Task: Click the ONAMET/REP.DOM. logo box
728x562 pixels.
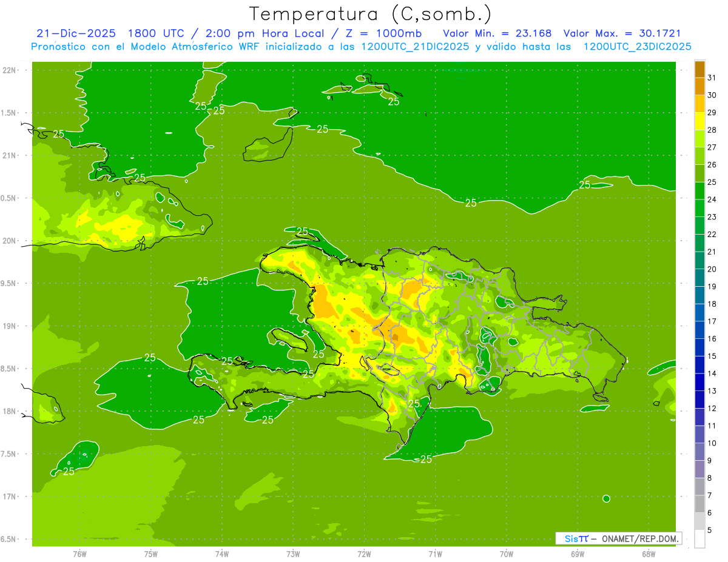Action: coord(618,538)
